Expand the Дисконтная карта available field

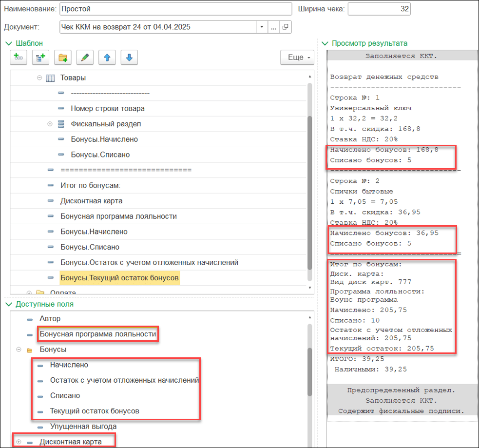19,442
